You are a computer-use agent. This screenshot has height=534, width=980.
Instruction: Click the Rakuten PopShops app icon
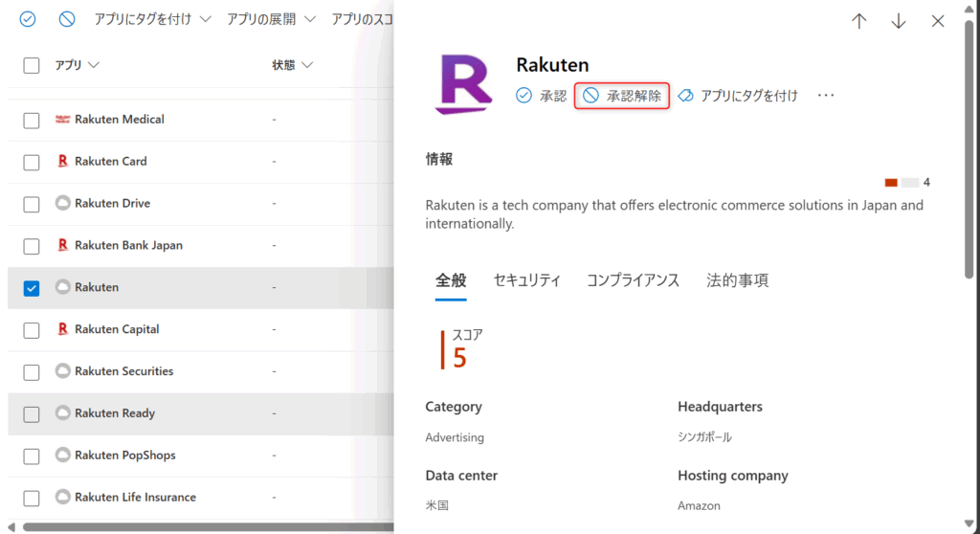pyautogui.click(x=62, y=455)
